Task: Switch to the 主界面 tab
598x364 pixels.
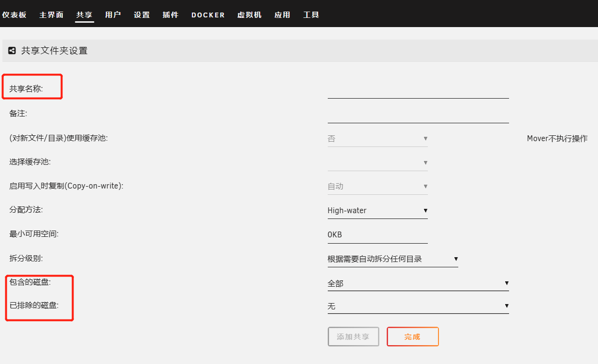Action: click(x=51, y=15)
